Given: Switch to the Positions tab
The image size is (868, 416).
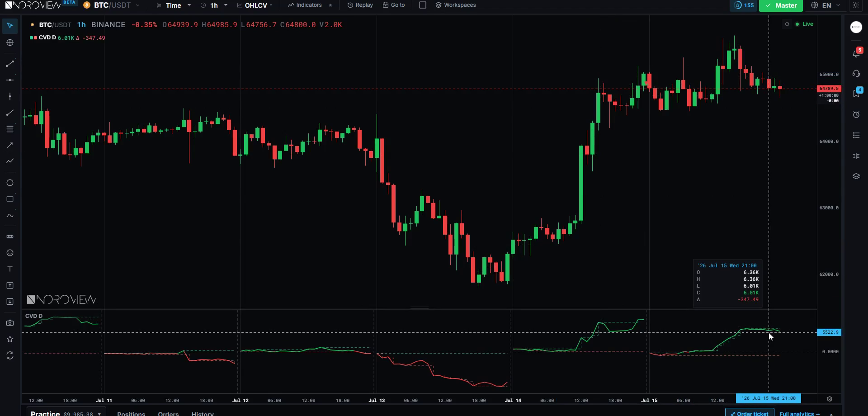Looking at the screenshot, I should pyautogui.click(x=131, y=413).
